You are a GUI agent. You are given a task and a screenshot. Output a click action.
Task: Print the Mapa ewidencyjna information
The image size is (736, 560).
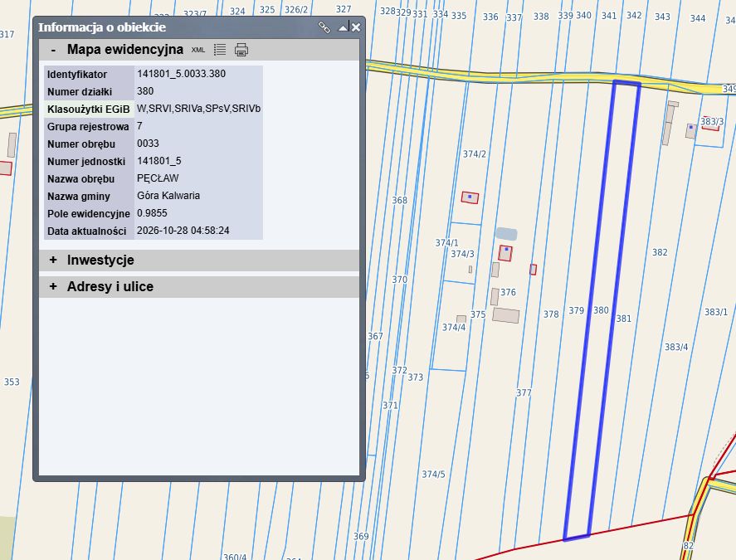(x=241, y=49)
